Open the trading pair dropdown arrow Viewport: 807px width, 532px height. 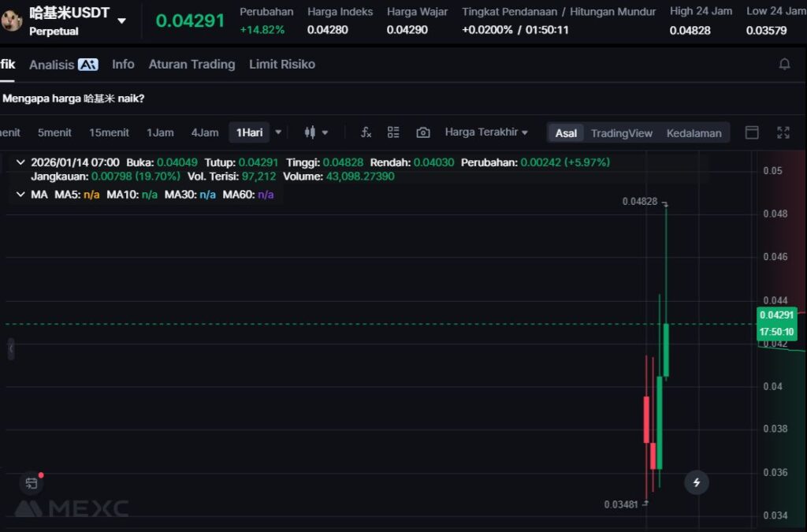(x=121, y=21)
